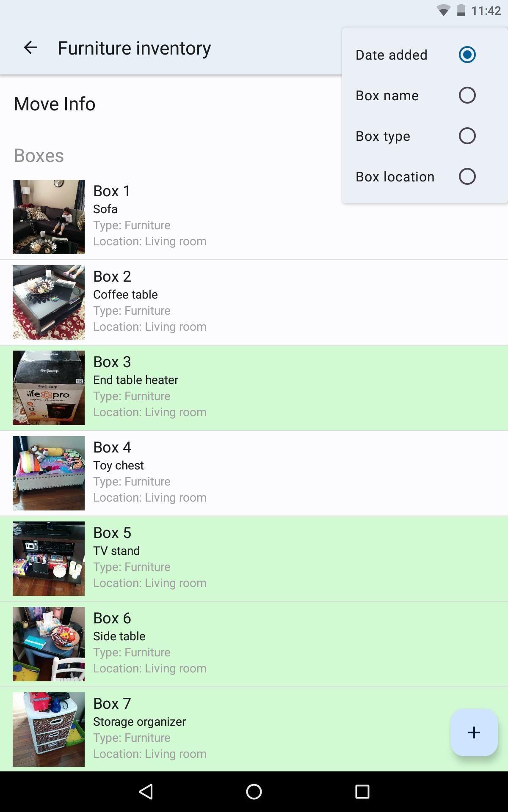The height and width of the screenshot is (812, 508).
Task: Tap Android home circle button
Action: [254, 791]
